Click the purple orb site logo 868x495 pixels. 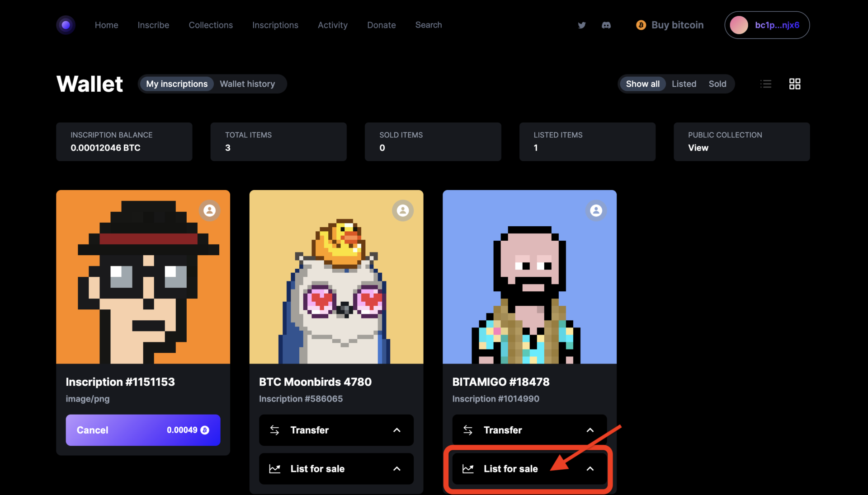pos(66,25)
